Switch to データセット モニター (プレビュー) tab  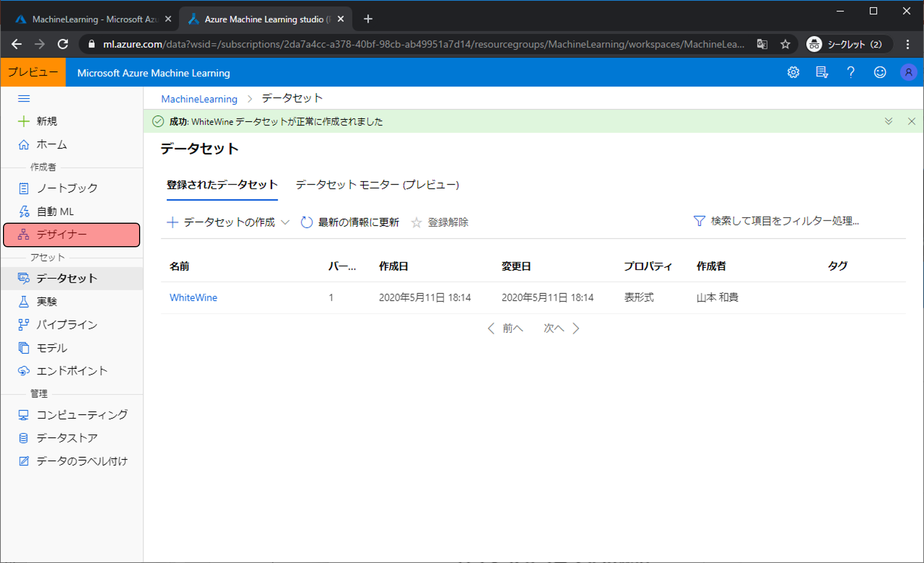tap(377, 185)
